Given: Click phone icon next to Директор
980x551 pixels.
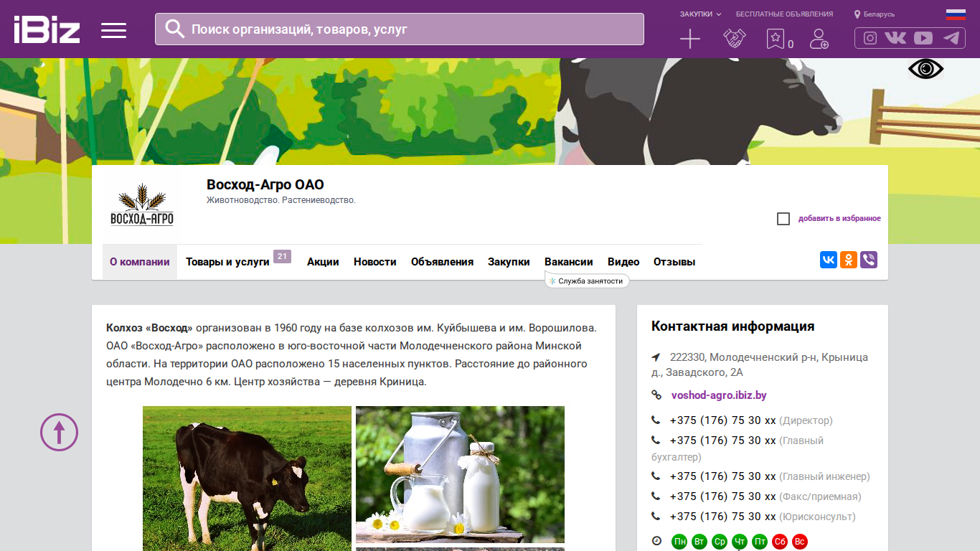Looking at the screenshot, I should coord(656,420).
